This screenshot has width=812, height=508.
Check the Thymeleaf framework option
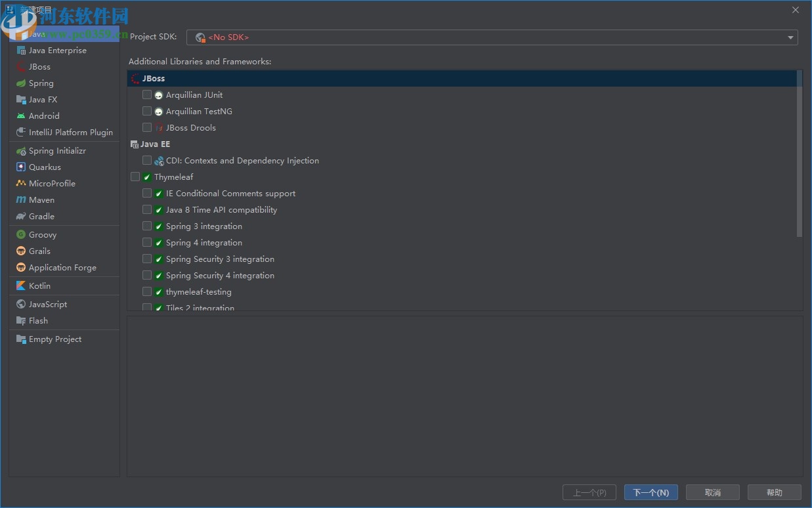[136, 177]
